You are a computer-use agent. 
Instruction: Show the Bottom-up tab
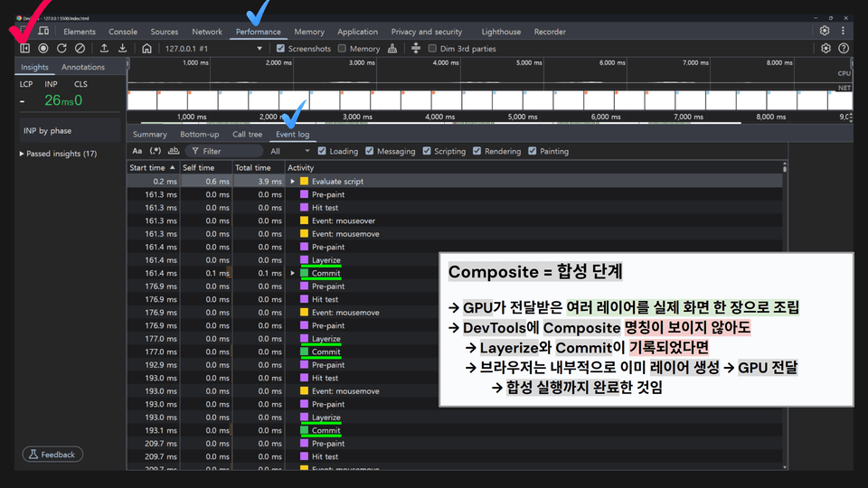pyautogui.click(x=199, y=135)
